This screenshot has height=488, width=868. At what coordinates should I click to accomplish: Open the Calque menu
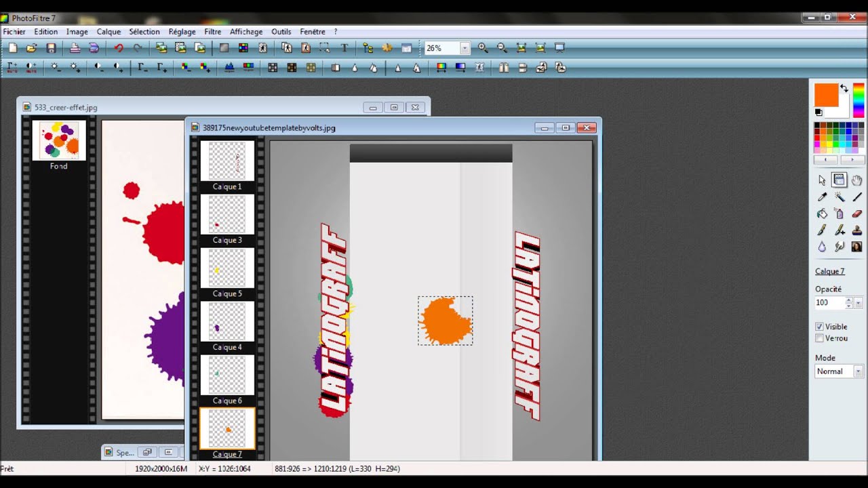(x=108, y=32)
